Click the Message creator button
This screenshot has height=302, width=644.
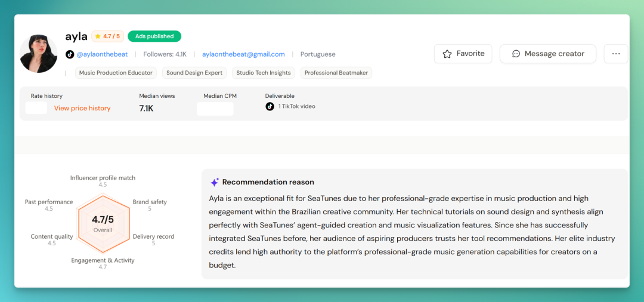click(548, 54)
